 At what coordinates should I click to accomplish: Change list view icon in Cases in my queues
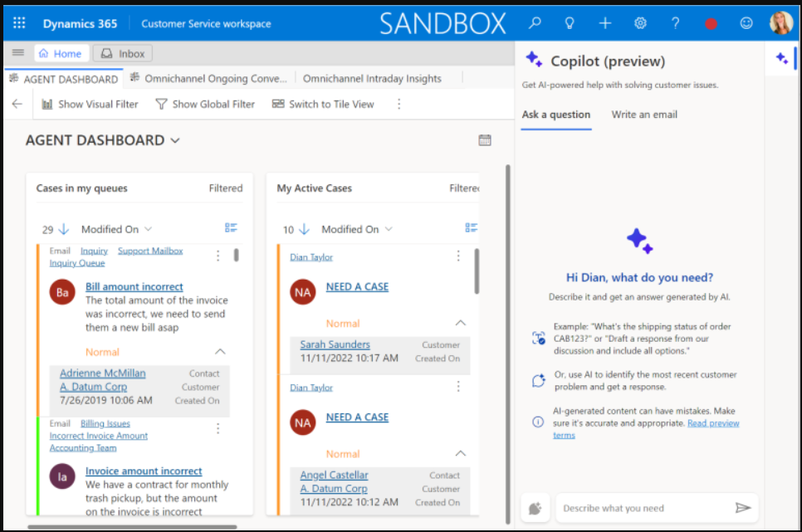point(231,227)
